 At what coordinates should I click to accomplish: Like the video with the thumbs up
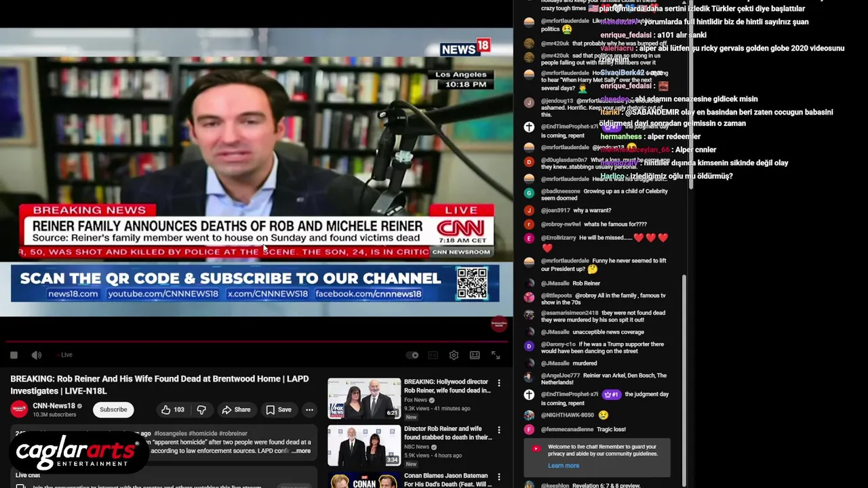tap(165, 409)
